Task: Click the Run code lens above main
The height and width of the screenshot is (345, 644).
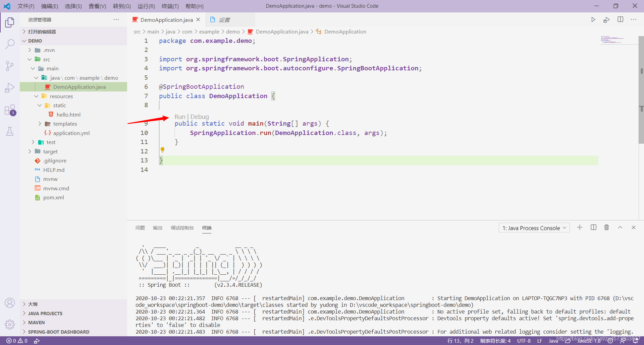Action: [x=180, y=117]
